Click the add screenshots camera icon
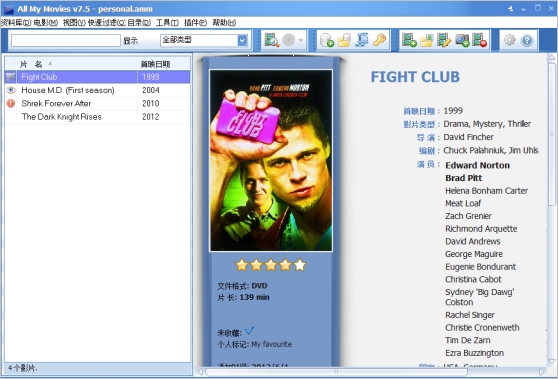This screenshot has width=558, height=379. coord(462,40)
